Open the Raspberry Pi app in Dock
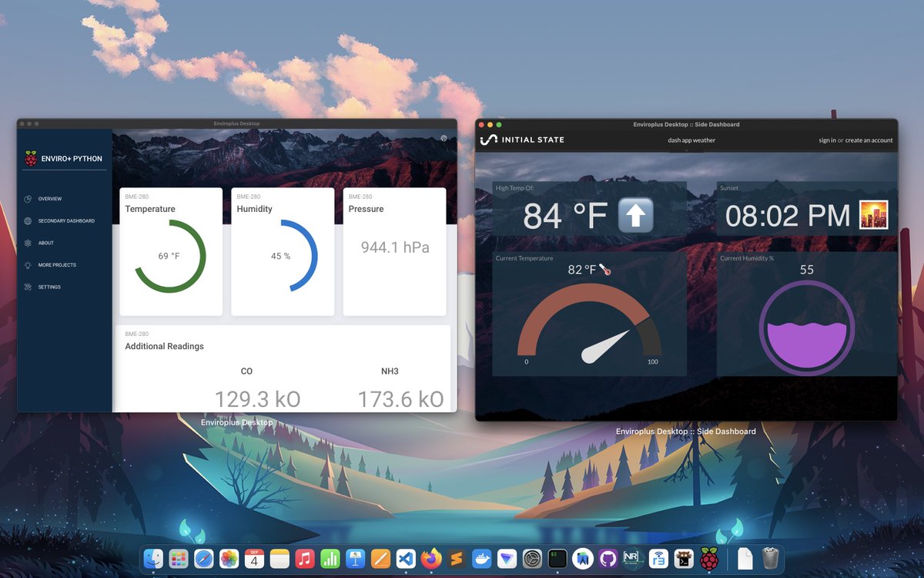924x578 pixels. tap(708, 558)
